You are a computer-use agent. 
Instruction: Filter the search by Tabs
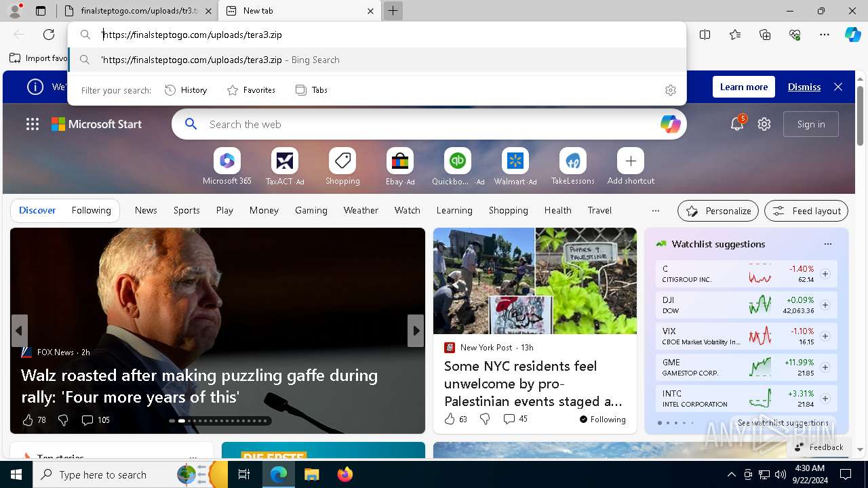311,90
